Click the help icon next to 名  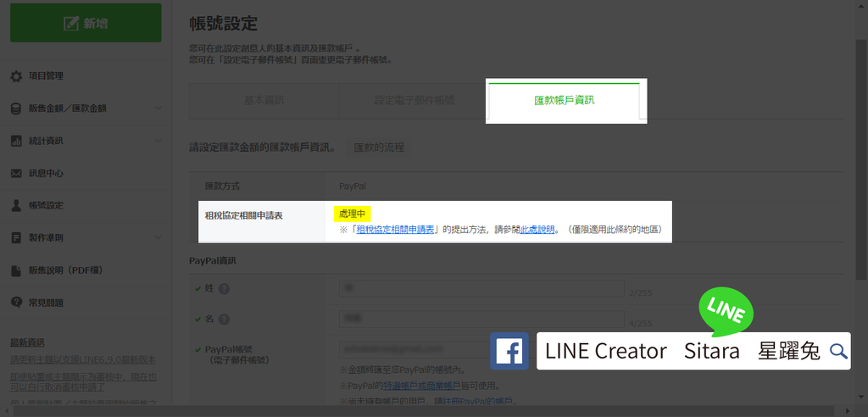coord(224,320)
